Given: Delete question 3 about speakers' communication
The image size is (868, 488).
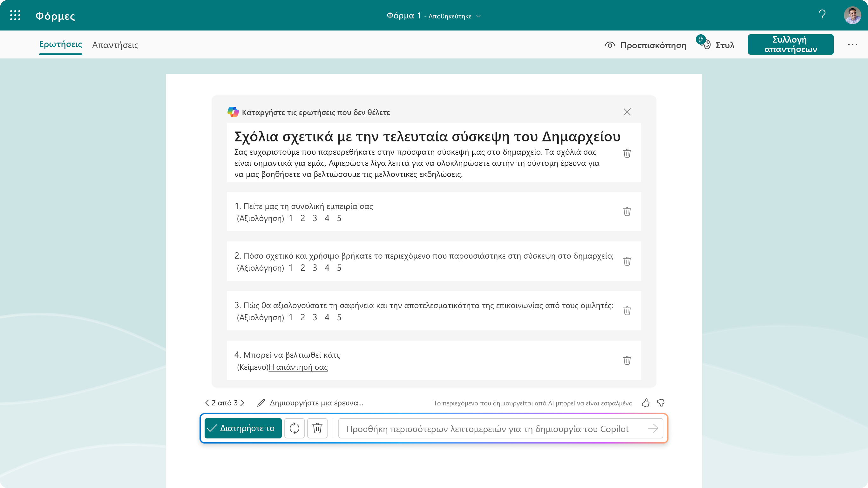Looking at the screenshot, I should [x=627, y=311].
